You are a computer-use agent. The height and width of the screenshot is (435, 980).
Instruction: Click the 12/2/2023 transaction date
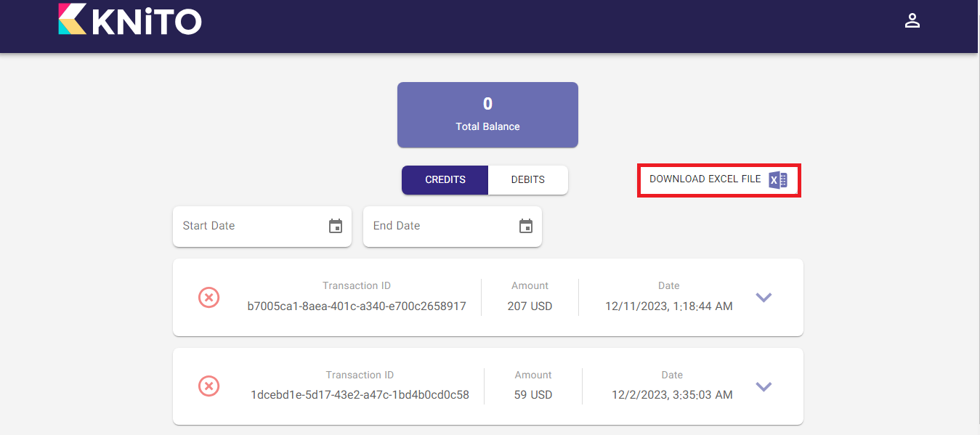[671, 396]
